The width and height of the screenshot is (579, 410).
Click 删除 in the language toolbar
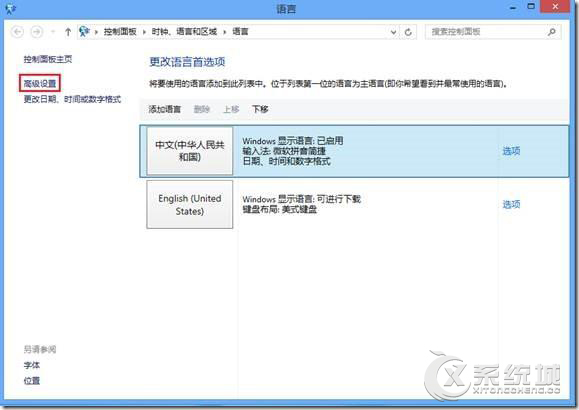pyautogui.click(x=202, y=109)
